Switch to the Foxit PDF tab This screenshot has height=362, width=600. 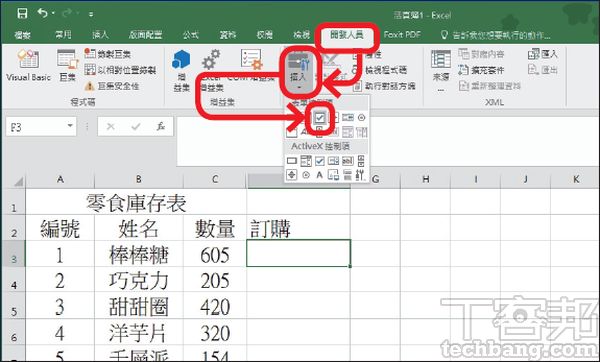[x=402, y=35]
